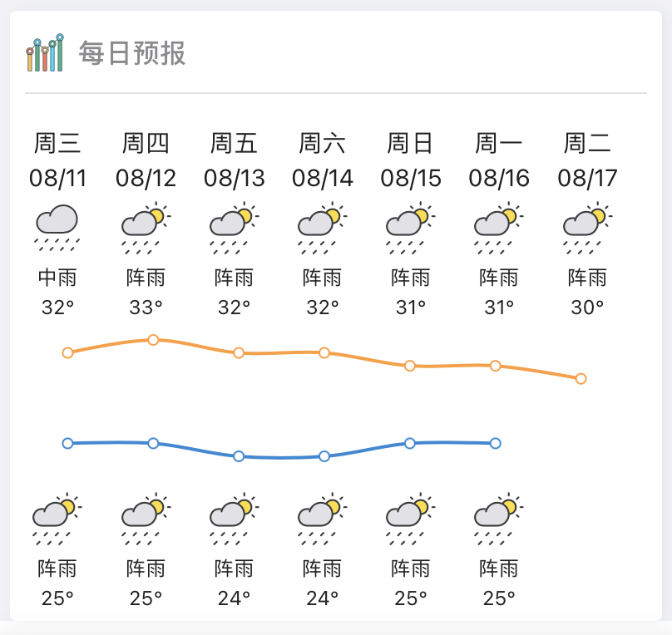
Task: Click the 30° high temperature for 周二
Action: [587, 307]
